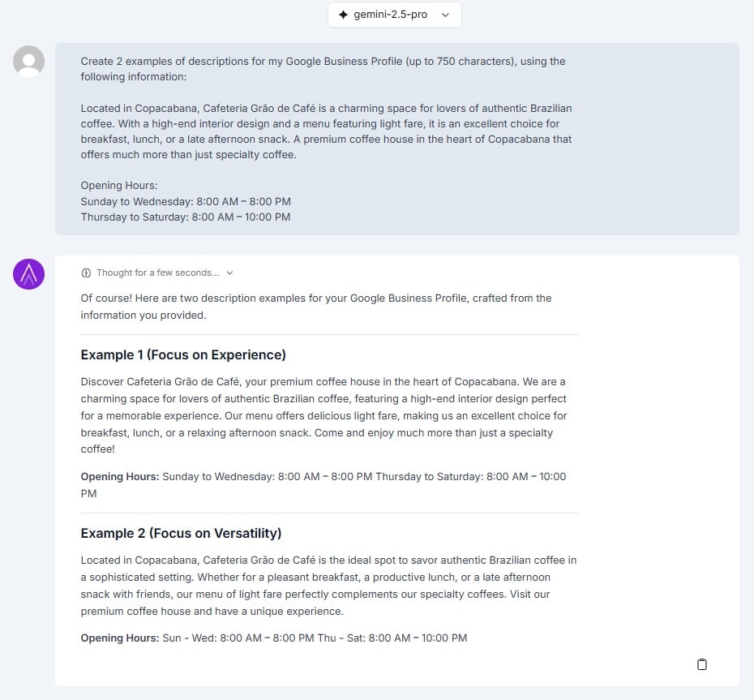Copy the assistant response using the clipboard icon
The height and width of the screenshot is (700, 754).
[701, 663]
